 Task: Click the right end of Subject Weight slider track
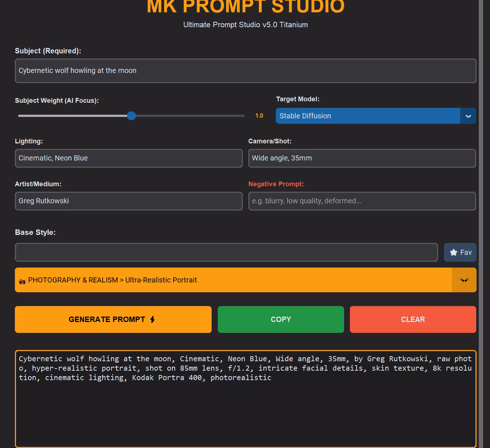[242, 116]
